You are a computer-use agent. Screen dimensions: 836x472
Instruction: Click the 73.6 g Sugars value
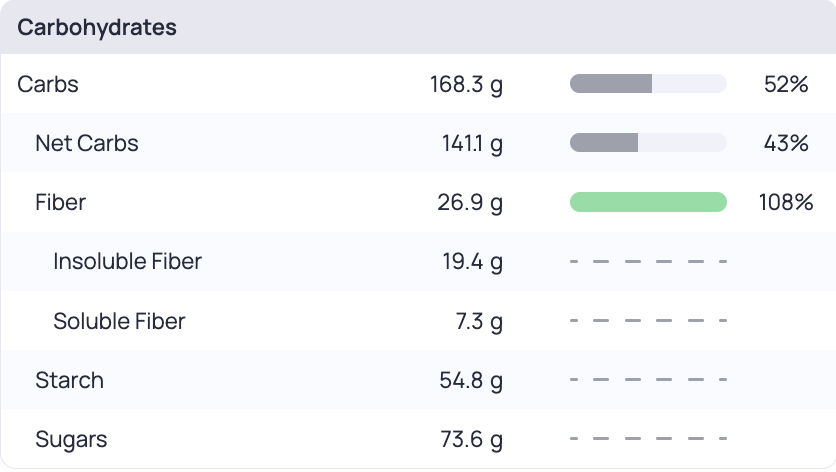coord(471,440)
